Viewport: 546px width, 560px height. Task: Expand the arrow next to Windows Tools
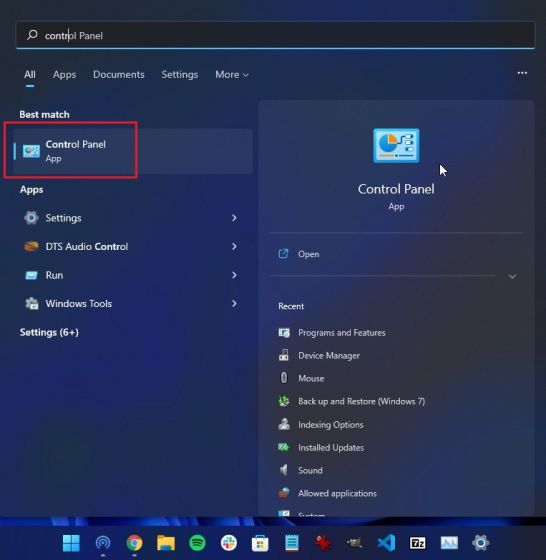click(234, 304)
